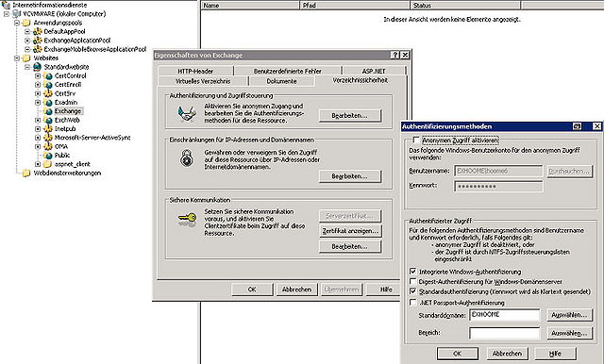
Task: Click Bearbeiten for authentication and access control
Action: [350, 115]
